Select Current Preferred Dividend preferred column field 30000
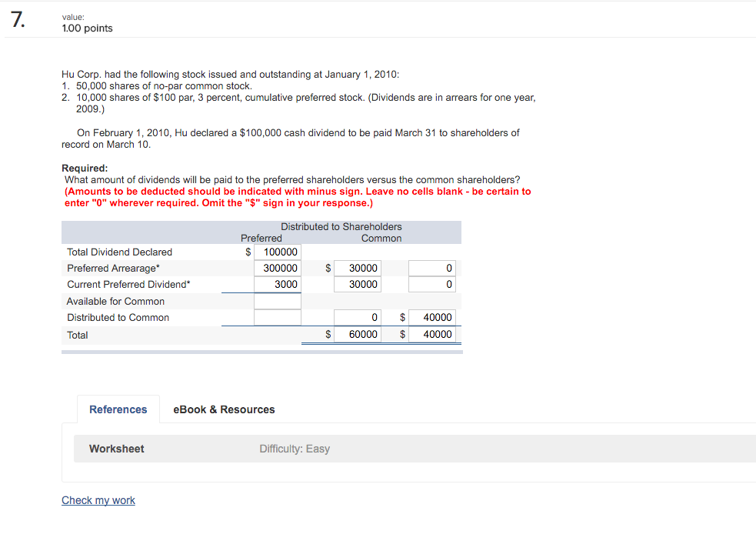This screenshot has height=551, width=756. 358,284
